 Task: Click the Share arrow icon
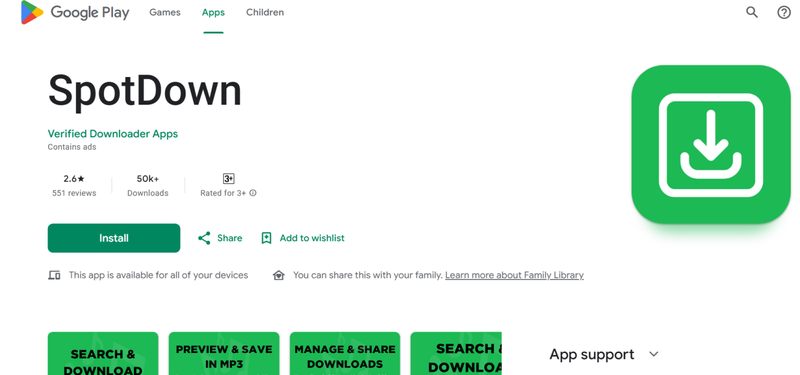point(204,238)
